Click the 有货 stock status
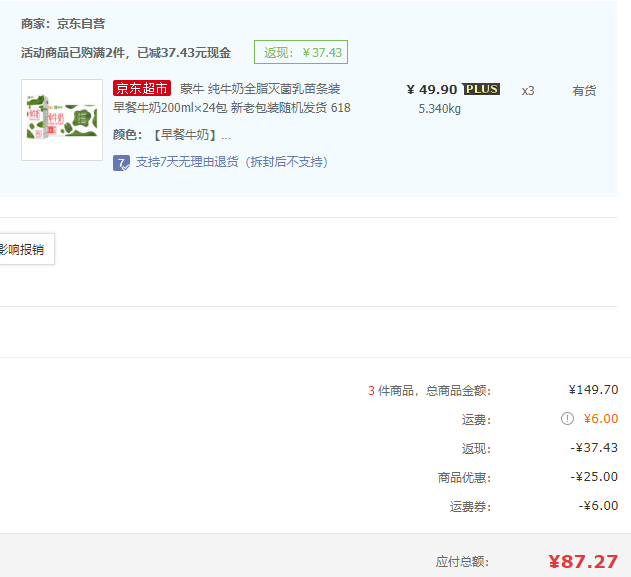This screenshot has width=631, height=577. click(584, 91)
